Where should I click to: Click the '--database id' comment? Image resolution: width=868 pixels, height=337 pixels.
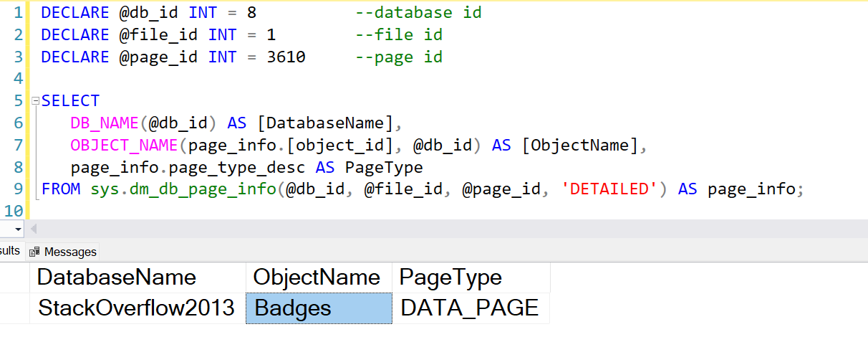[x=418, y=13]
